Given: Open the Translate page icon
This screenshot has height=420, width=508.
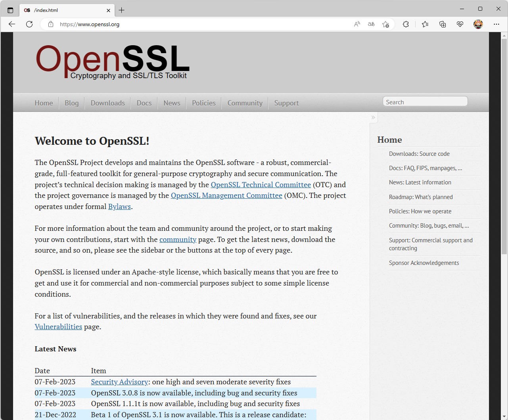Looking at the screenshot, I should [x=371, y=24].
